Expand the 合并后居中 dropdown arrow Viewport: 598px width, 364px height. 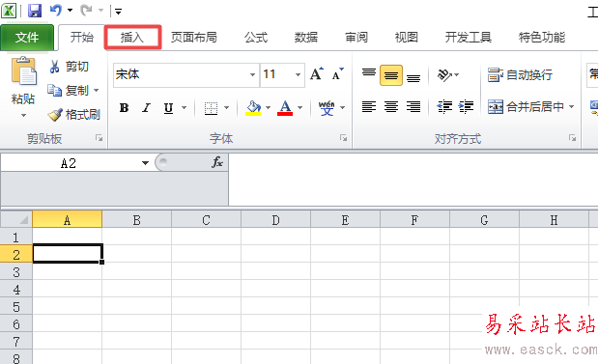coord(571,107)
